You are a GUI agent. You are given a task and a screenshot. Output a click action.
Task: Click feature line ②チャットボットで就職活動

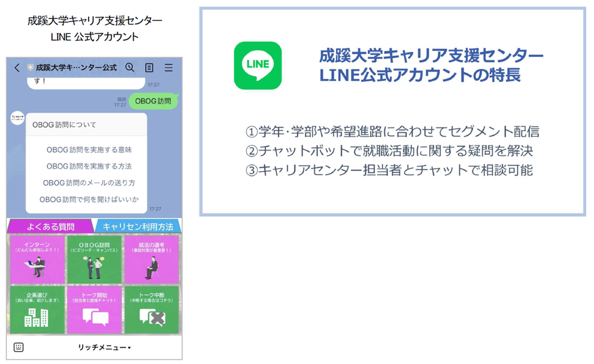(389, 151)
